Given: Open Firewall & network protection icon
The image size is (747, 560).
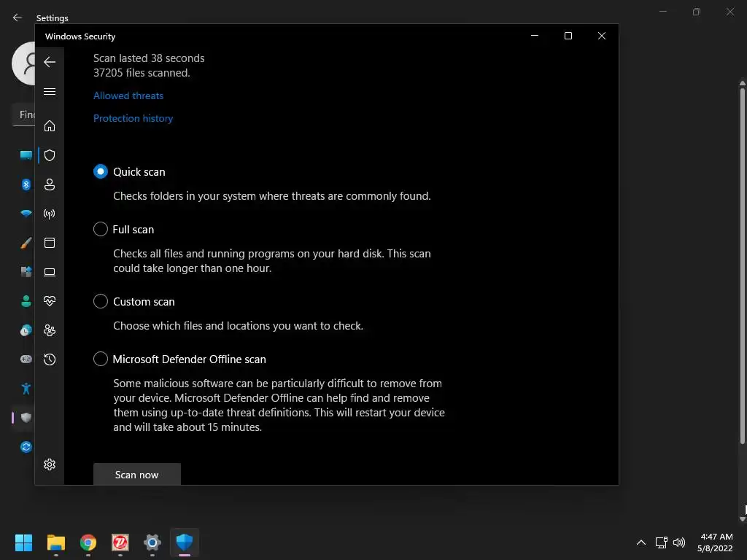Looking at the screenshot, I should tap(50, 214).
